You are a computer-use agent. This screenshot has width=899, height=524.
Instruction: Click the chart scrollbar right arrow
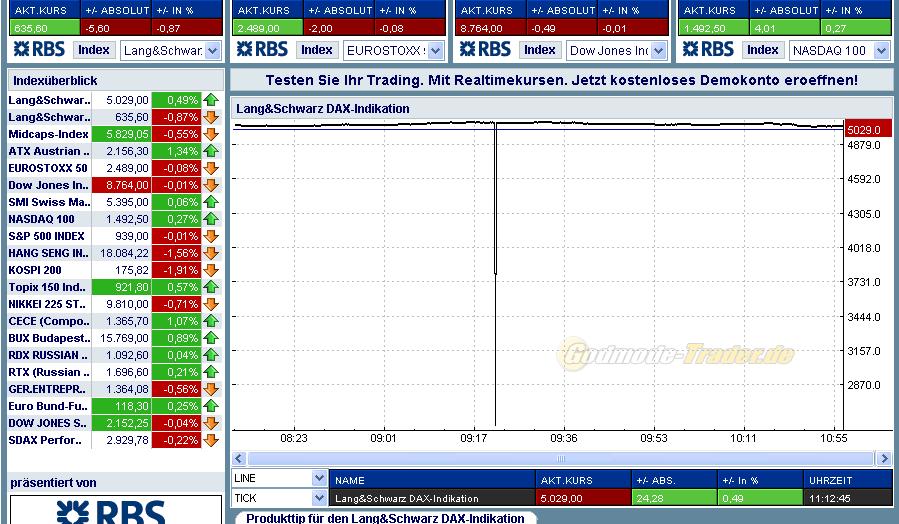pyautogui.click(x=884, y=458)
